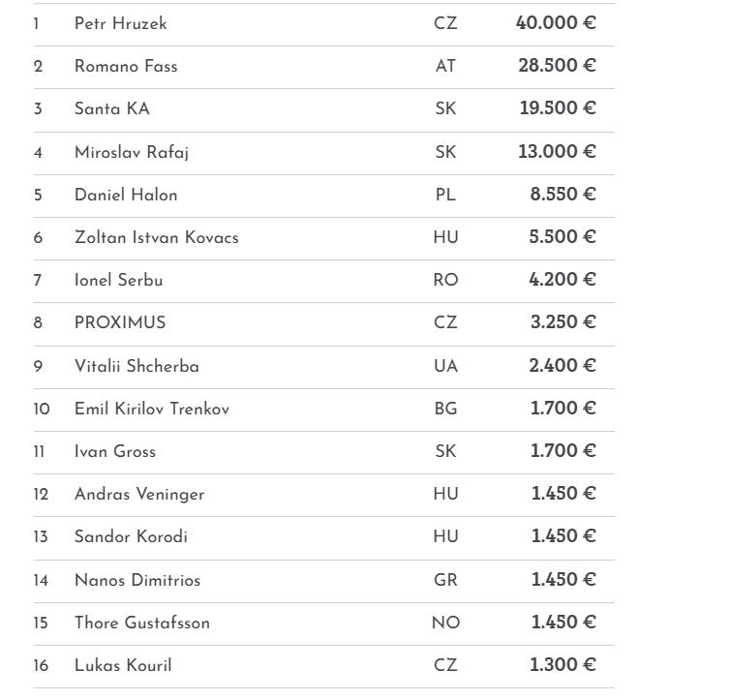Screen dimensions: 729x700
Task: Click the Santa KA player name
Action: (112, 108)
